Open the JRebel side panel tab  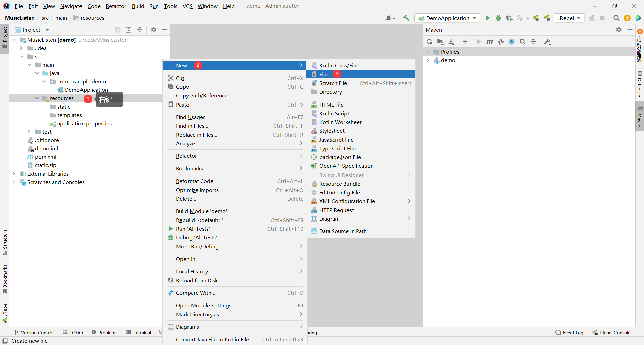[x=5, y=313]
